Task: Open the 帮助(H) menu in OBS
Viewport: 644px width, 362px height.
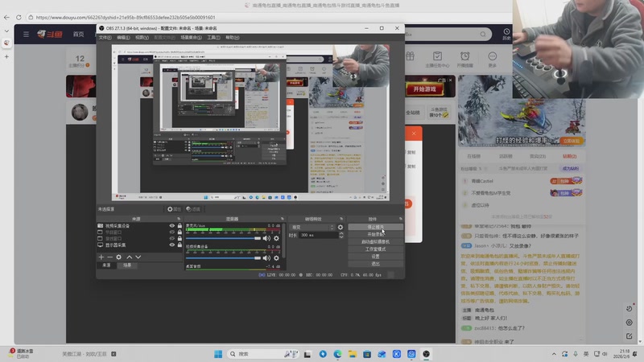Action: coord(232,37)
